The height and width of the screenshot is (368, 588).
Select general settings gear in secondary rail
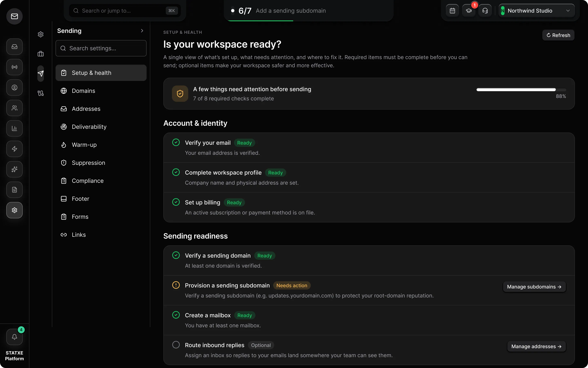(41, 34)
